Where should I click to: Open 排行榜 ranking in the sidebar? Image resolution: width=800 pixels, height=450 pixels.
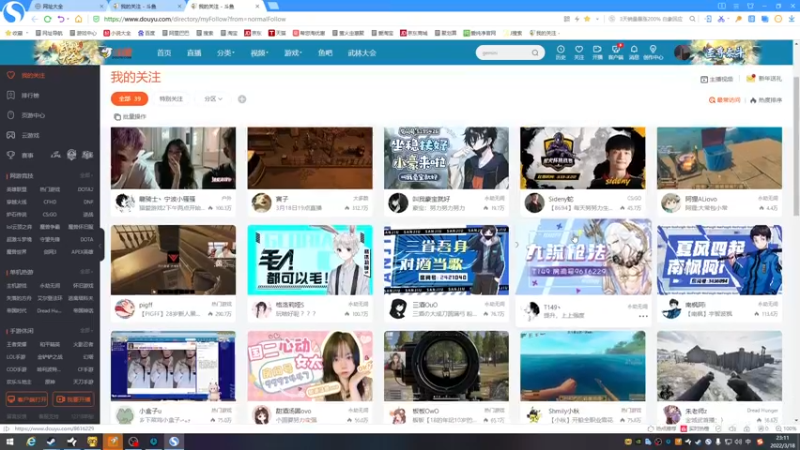[23, 95]
